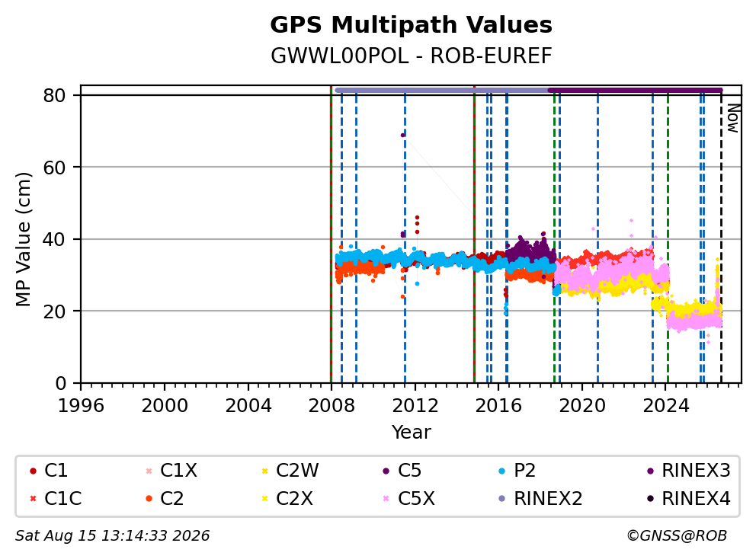Click the C5X legend entry
Viewport: 756px width, 559px height.
click(408, 498)
